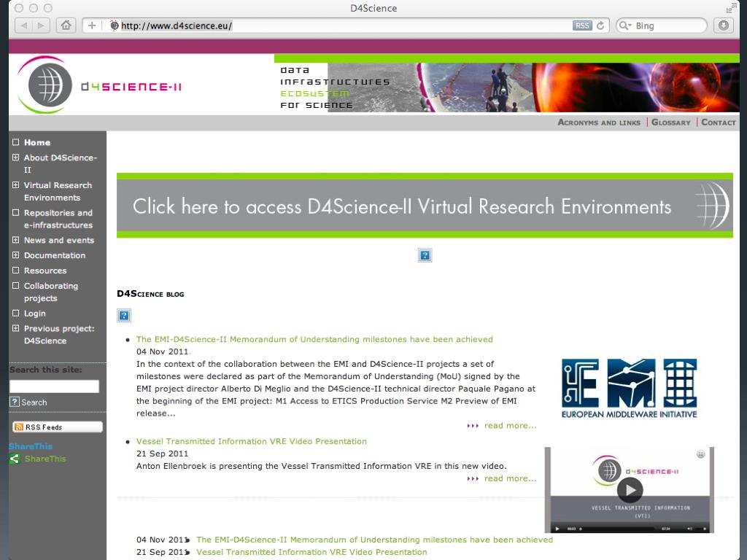Click the question mark icon beside Search
The image size is (747, 560).
tap(15, 402)
